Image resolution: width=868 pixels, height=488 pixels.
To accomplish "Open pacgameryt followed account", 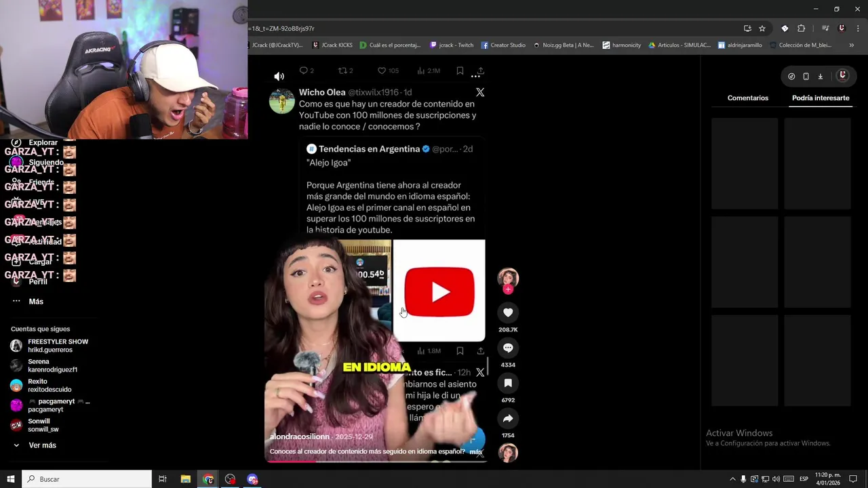I will click(49, 405).
